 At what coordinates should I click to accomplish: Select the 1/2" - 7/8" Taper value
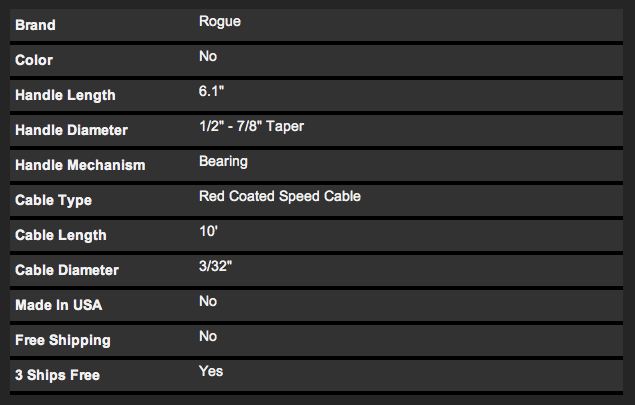click(x=267, y=126)
